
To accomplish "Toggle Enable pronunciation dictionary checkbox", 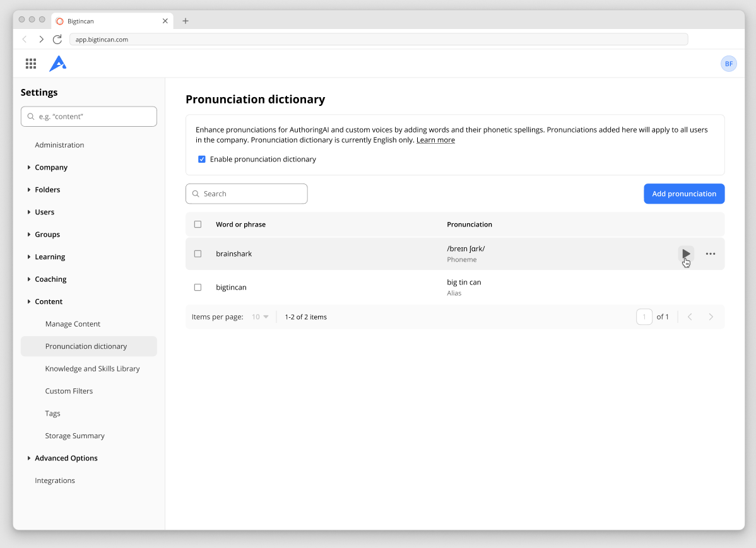I will click(201, 159).
